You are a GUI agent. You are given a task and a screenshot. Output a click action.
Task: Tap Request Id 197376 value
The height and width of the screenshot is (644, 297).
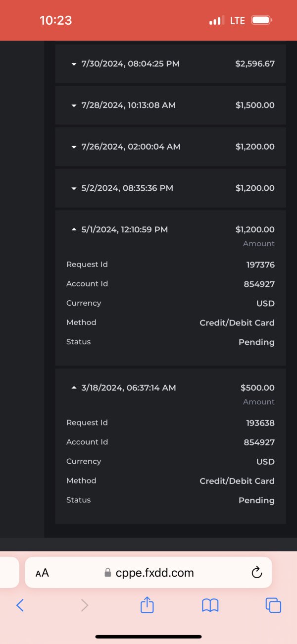260,265
